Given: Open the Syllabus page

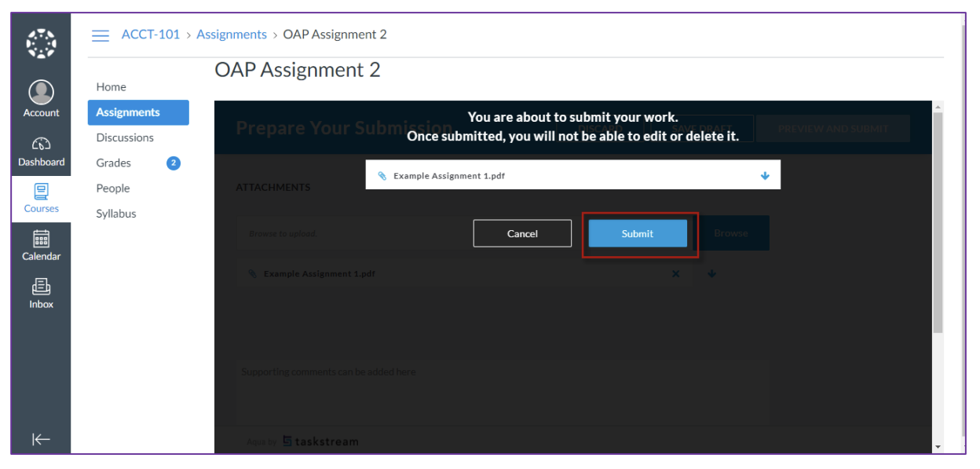Looking at the screenshot, I should click(116, 214).
